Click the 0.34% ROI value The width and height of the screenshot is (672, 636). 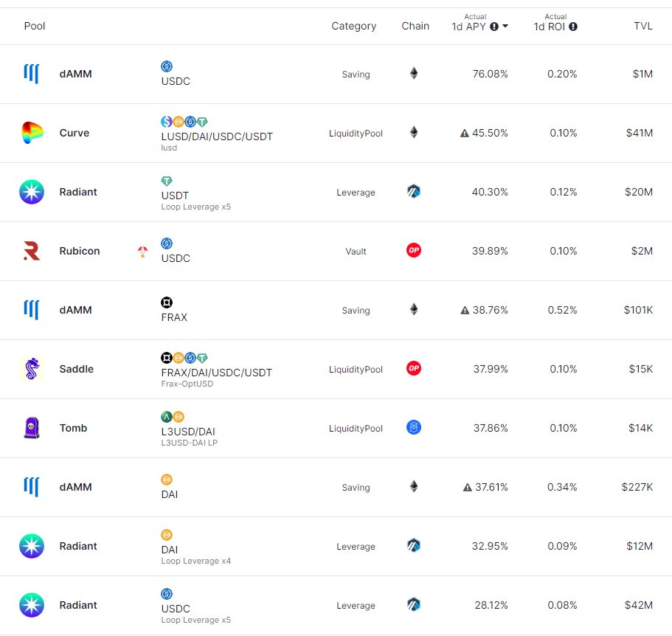click(562, 487)
